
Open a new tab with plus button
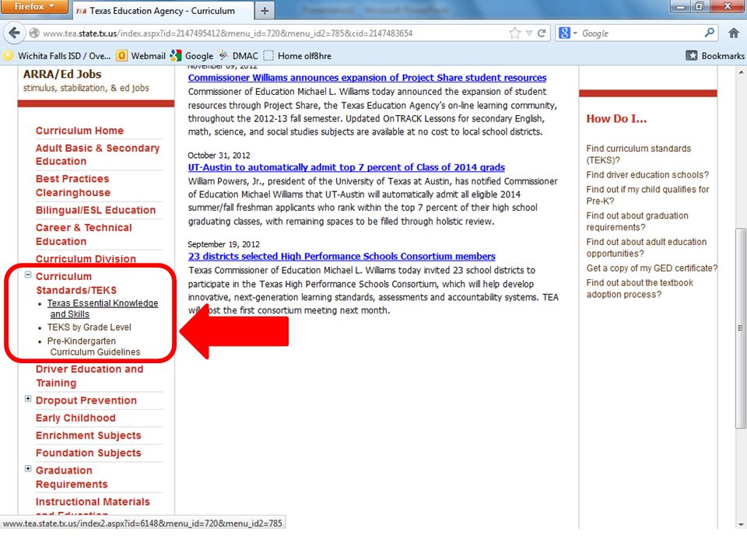pyautogui.click(x=265, y=10)
